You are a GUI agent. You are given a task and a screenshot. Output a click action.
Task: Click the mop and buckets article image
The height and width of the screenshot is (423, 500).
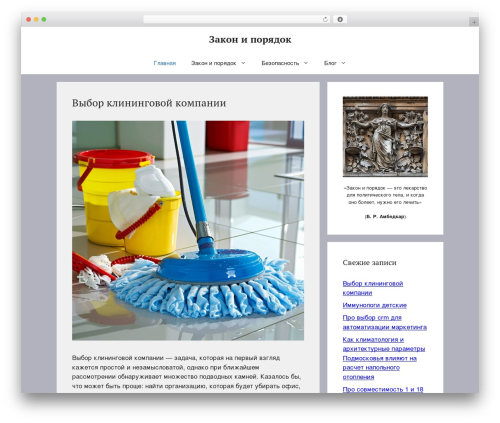pyautogui.click(x=188, y=230)
